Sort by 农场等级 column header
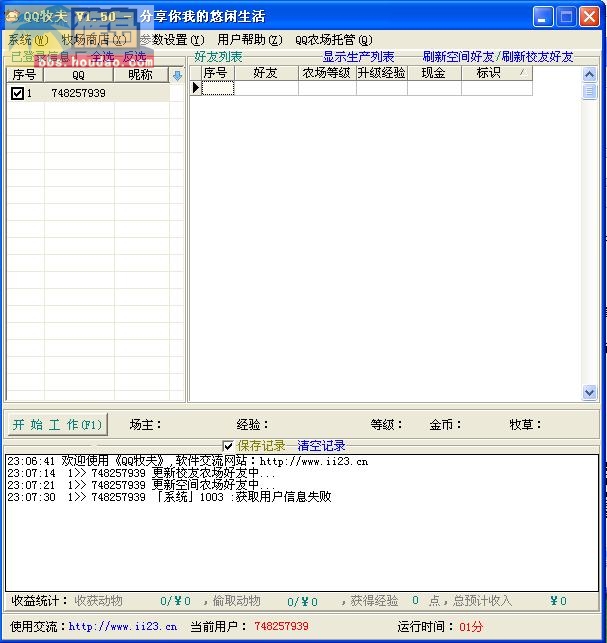Image resolution: width=607 pixels, height=643 pixels. [x=327, y=73]
